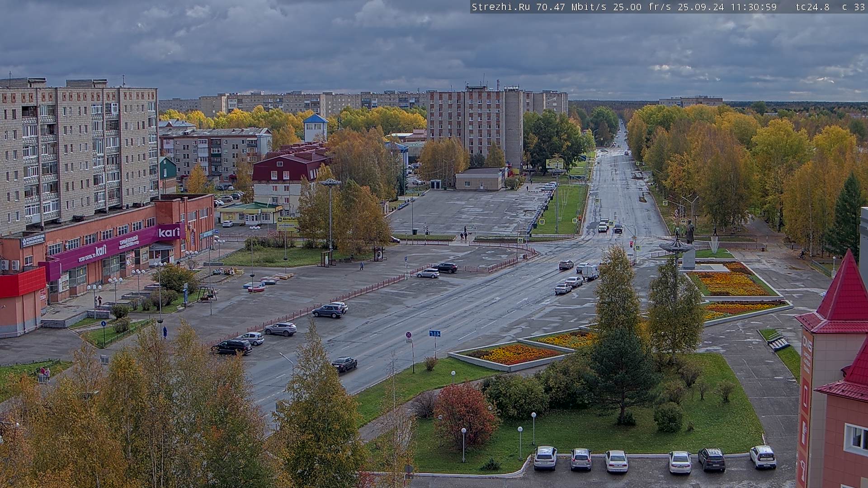Click the '11:30:59' timestamp
Viewport: 868px width, 488px height.
753,7
